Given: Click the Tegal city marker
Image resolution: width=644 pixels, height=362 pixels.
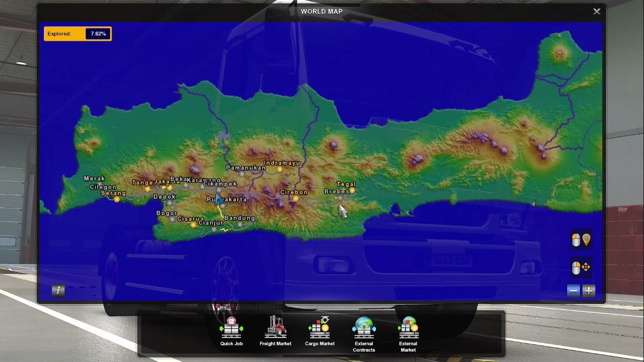Looking at the screenshot, I should coord(352,190).
